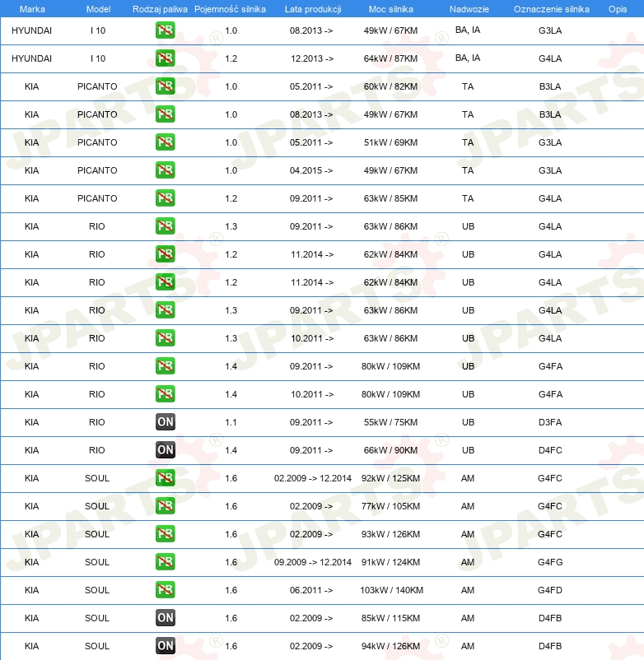644x660 pixels.
Task: Click petrol icon in Hyundai I 10 1.2 row
Action: (x=165, y=58)
